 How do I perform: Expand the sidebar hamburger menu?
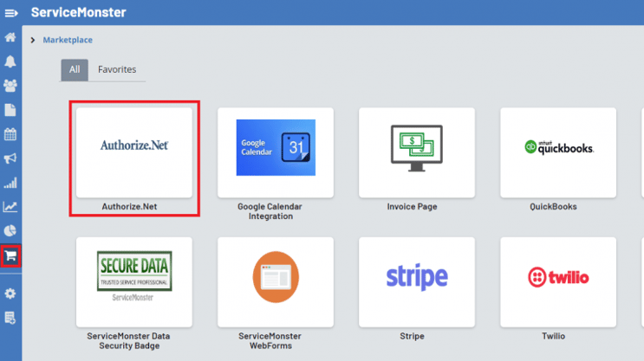click(x=11, y=13)
